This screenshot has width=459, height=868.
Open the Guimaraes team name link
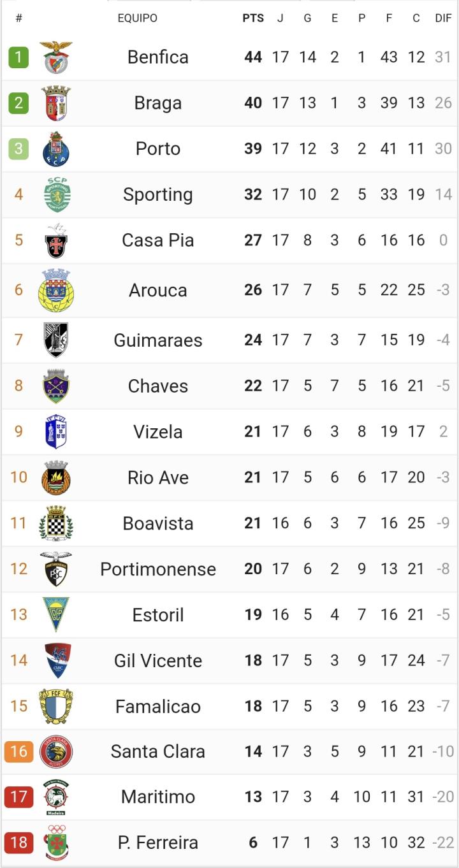(158, 340)
